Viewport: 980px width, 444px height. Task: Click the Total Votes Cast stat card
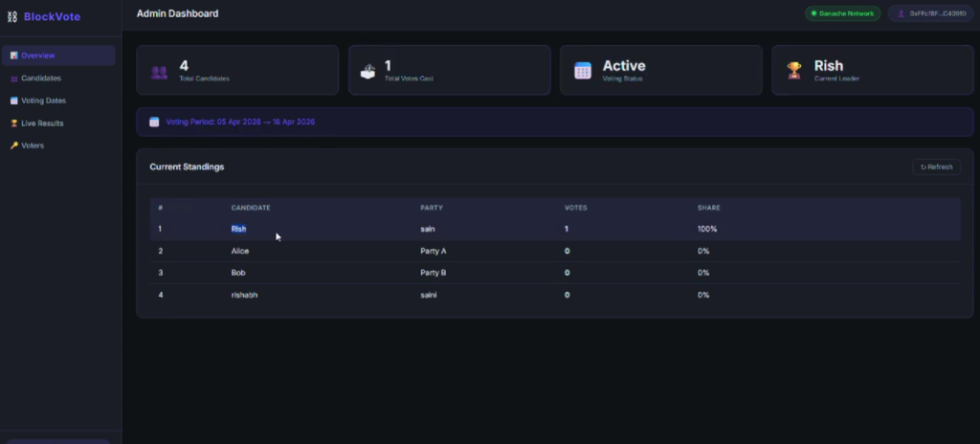click(x=450, y=70)
